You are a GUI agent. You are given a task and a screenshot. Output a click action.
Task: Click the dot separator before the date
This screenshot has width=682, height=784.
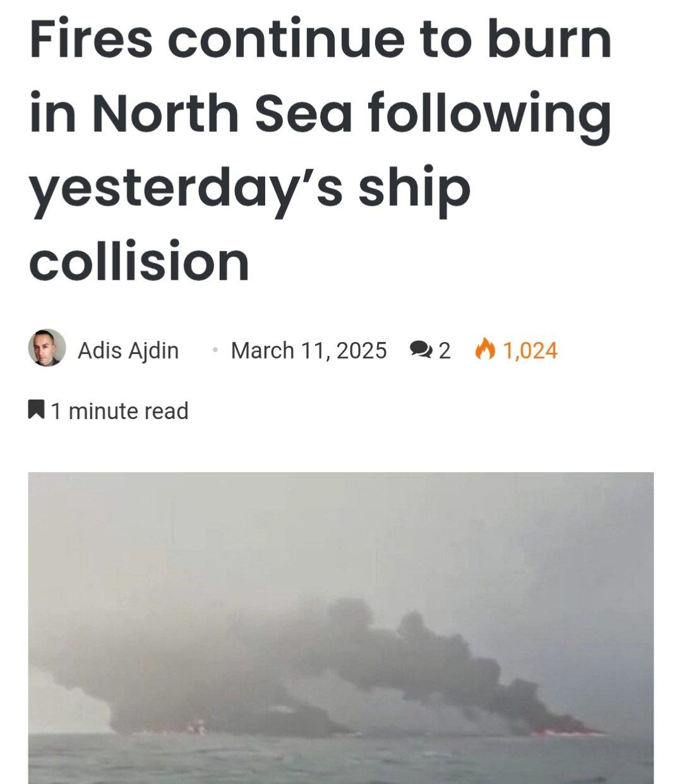pos(215,349)
